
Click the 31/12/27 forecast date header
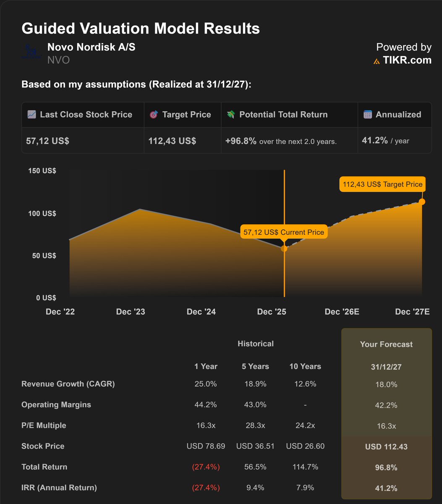386,367
